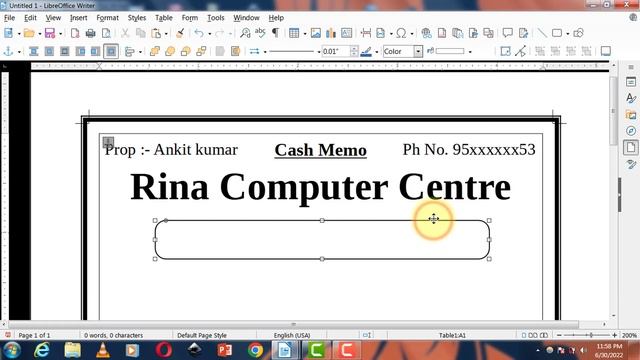Open the fill color swatch box
Screen dimensions: 640x360
click(450, 51)
